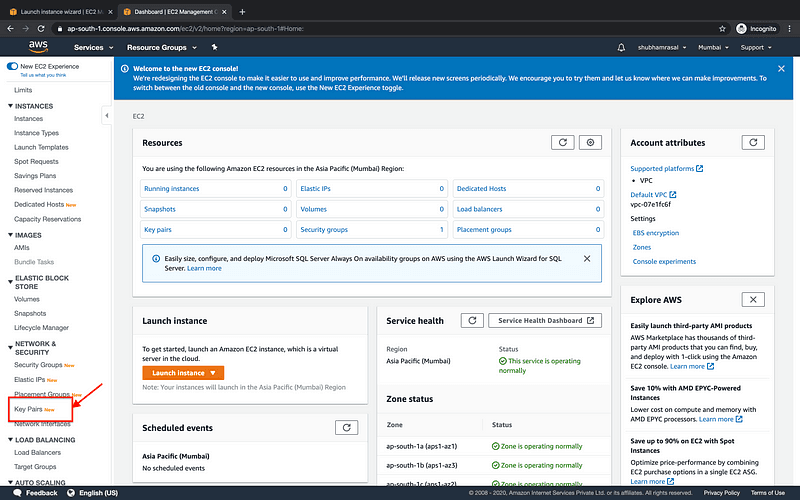Click Security groups resource link
Image resolution: width=800 pixels, height=500 pixels.
[x=324, y=230]
